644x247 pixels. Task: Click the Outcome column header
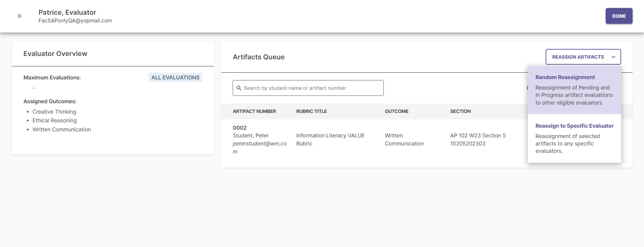click(x=397, y=111)
